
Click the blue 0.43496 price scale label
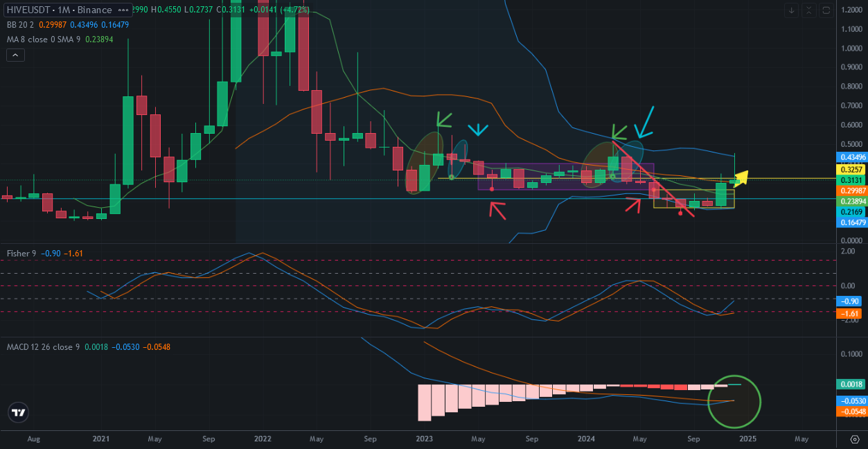point(851,157)
